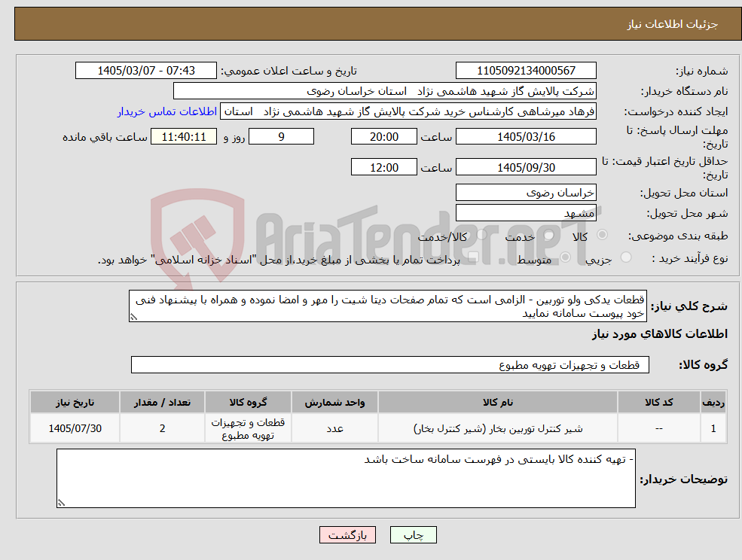Toggle the Islamic treasury payment checkbox
This screenshot has width=742, height=560.
[x=473, y=257]
